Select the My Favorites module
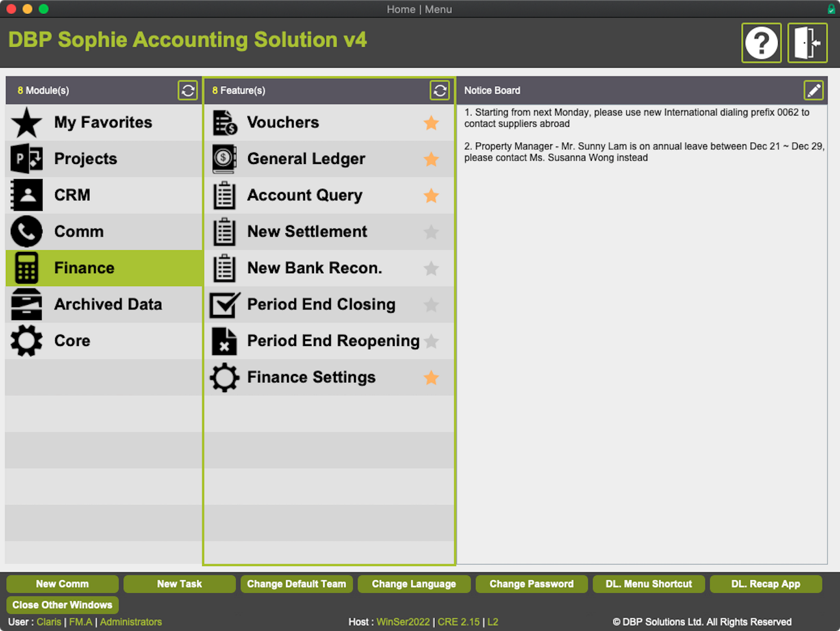The height and width of the screenshot is (631, 840). point(104,122)
